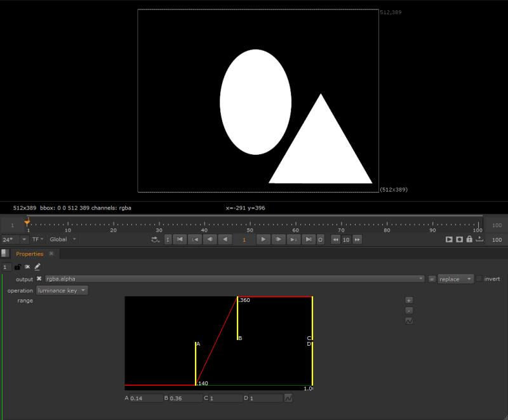Toggle the frame range lock icon
Screen dimensions: 508x420
[x=468, y=239]
